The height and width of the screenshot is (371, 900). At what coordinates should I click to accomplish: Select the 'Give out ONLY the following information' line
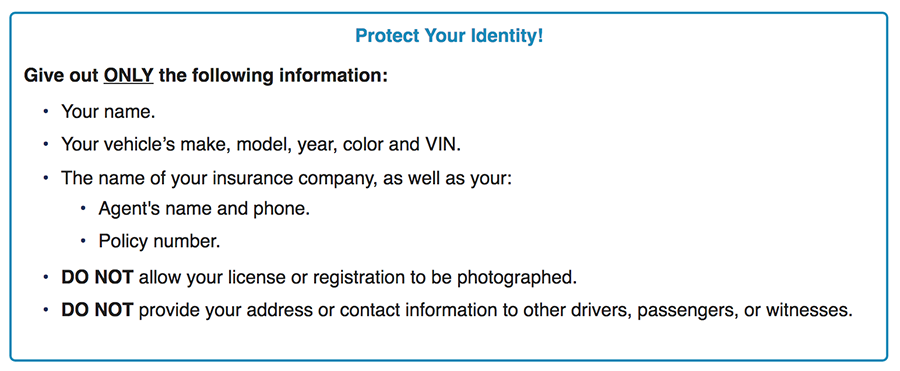206,75
